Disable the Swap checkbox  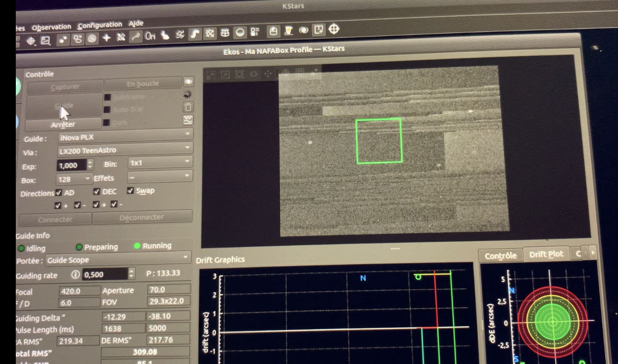pyautogui.click(x=130, y=190)
